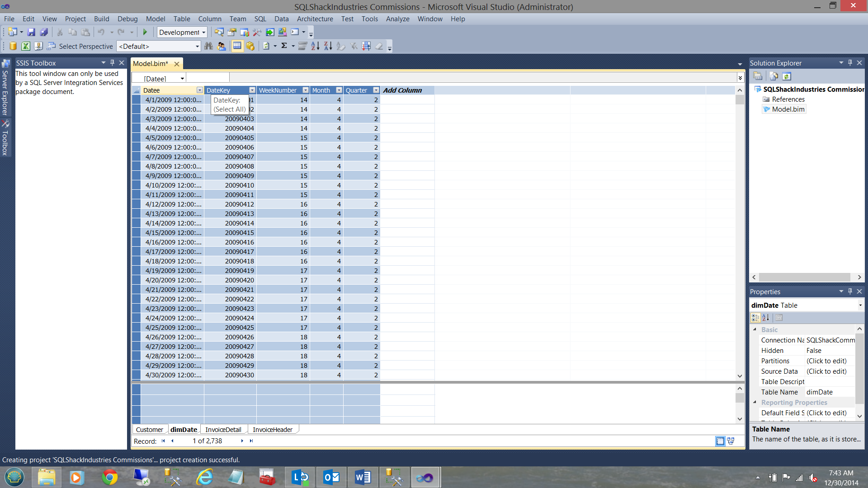Screen dimensions: 868x488
Task: Toggle Categorized view in Properties panel
Action: [x=755, y=318]
